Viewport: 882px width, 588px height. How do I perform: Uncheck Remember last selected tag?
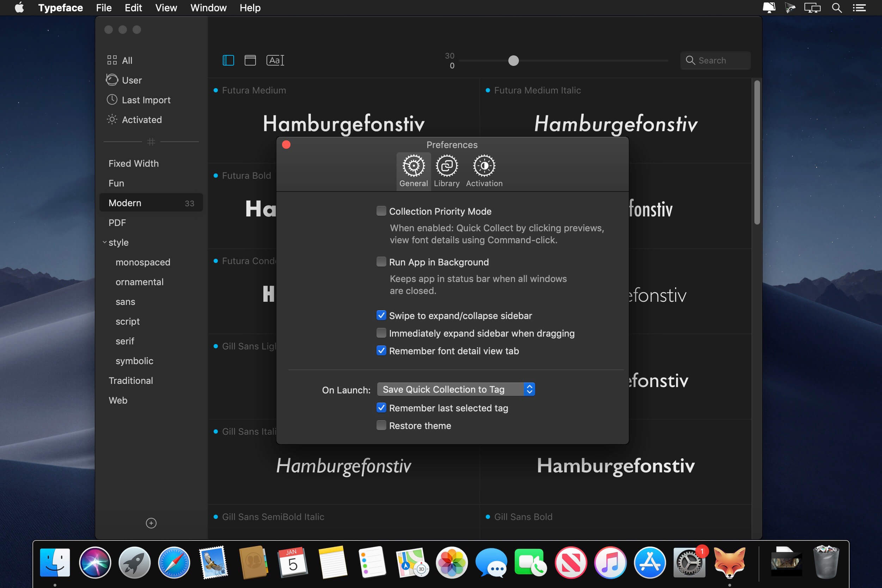381,407
